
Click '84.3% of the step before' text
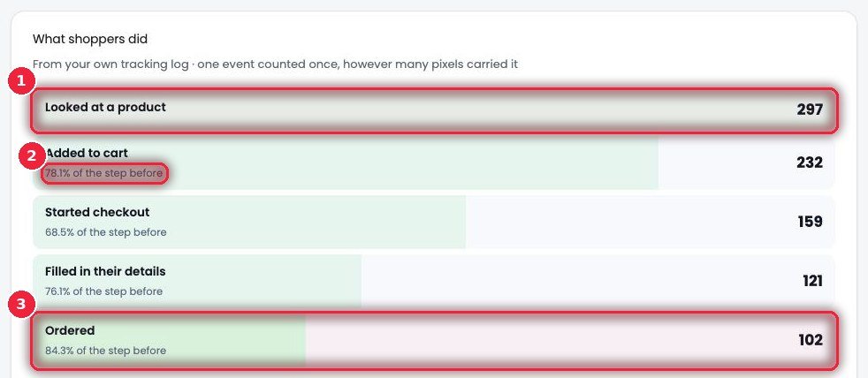[106, 351]
